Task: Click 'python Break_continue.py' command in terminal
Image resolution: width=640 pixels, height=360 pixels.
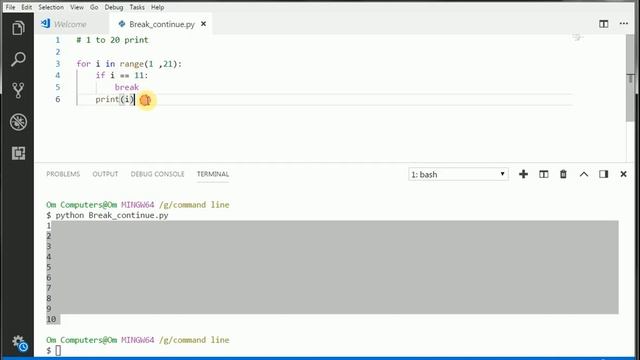Action: (x=112, y=215)
